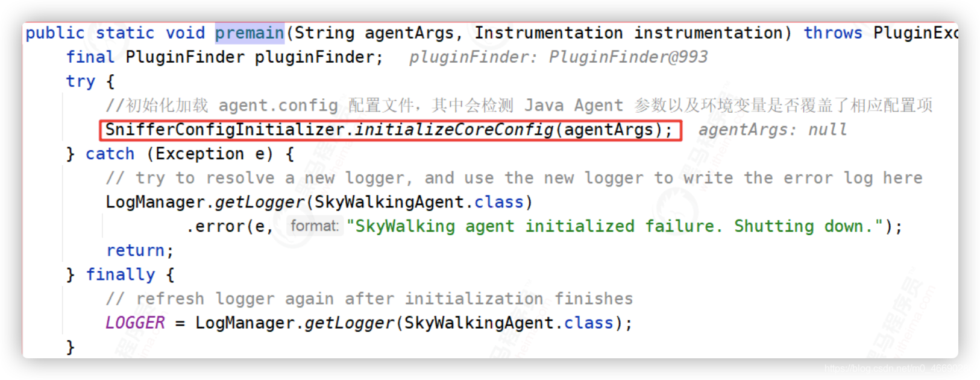Click the getLogger call after catch block
Screen dimensions: 980x380
(x=259, y=202)
